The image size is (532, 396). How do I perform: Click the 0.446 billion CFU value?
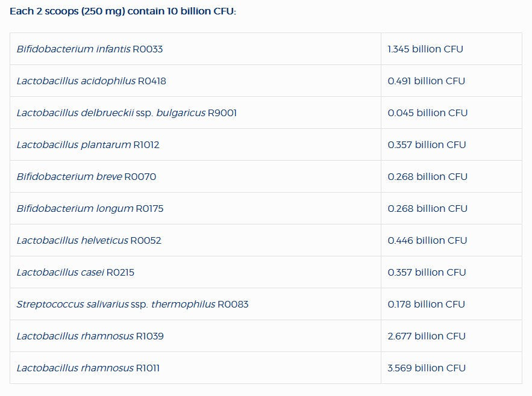point(427,241)
